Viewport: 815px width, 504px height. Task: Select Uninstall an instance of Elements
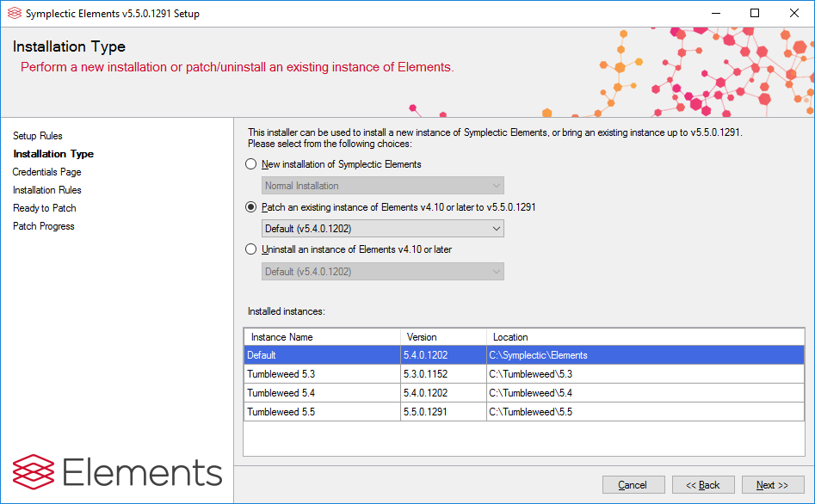[251, 249]
